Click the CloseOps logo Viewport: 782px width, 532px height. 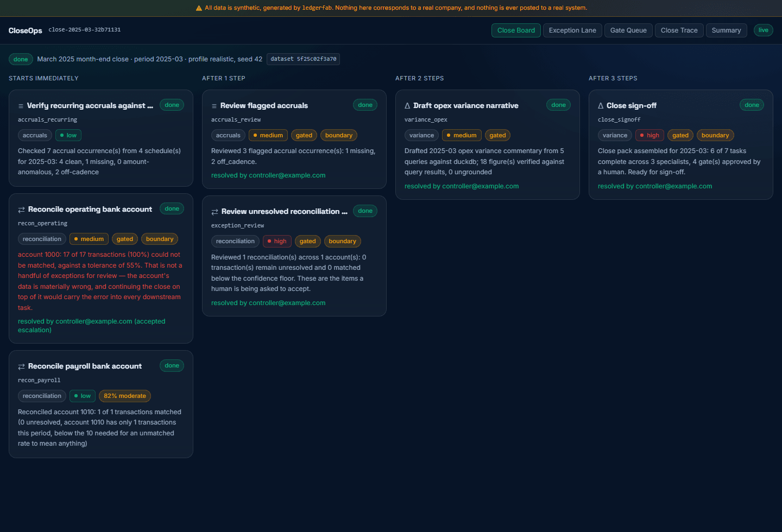point(26,30)
